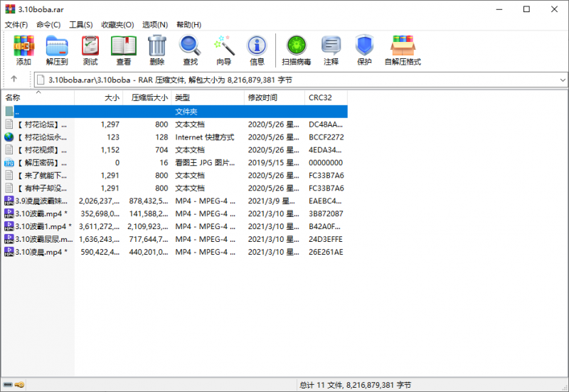Go up one level with arrow button
The width and height of the screenshot is (569, 392).
point(14,79)
